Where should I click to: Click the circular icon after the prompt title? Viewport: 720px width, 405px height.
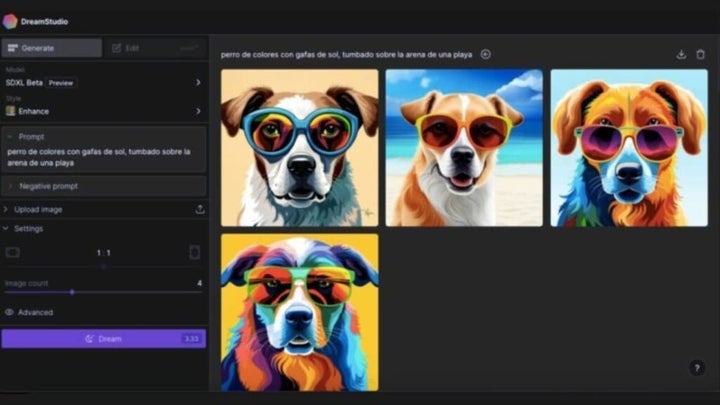(485, 54)
